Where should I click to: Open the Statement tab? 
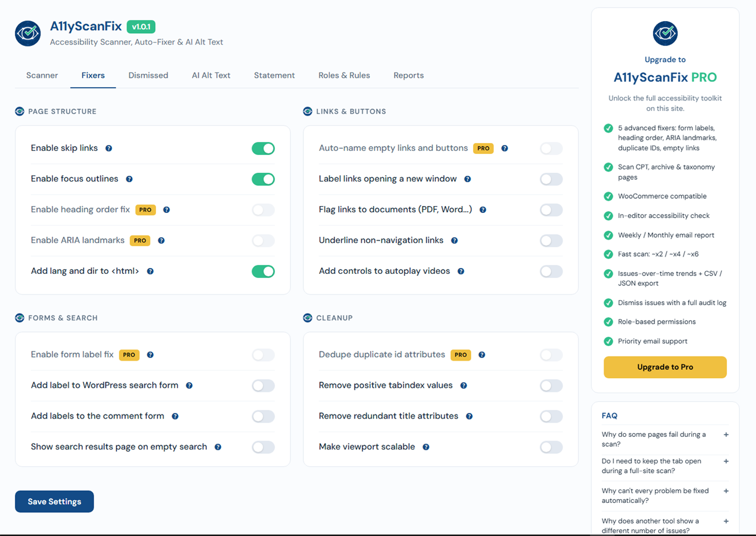(x=274, y=75)
